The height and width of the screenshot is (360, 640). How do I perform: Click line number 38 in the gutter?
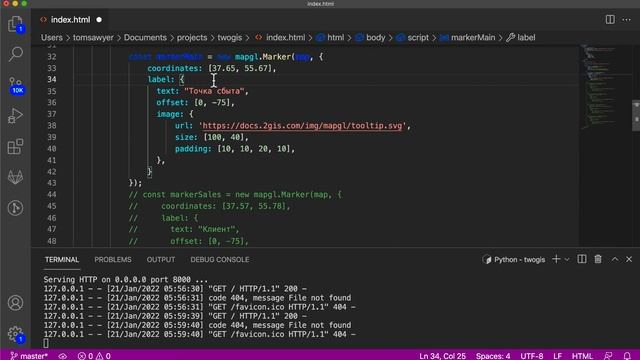51,126
